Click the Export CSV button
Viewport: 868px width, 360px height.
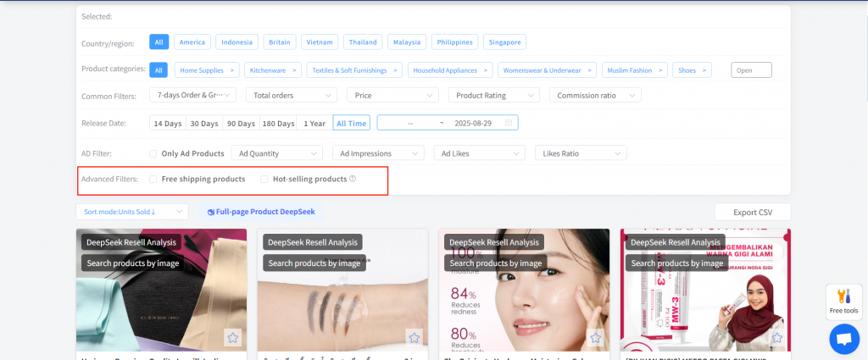click(x=752, y=212)
